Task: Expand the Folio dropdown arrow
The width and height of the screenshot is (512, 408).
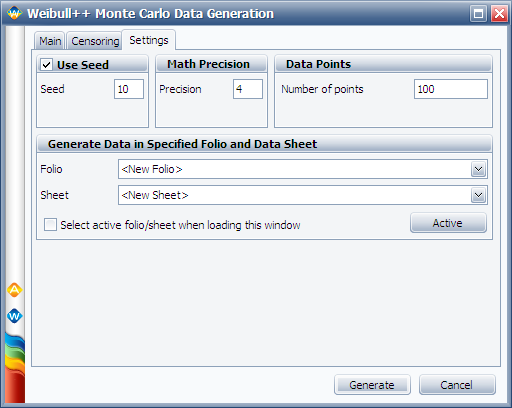Action: point(478,169)
